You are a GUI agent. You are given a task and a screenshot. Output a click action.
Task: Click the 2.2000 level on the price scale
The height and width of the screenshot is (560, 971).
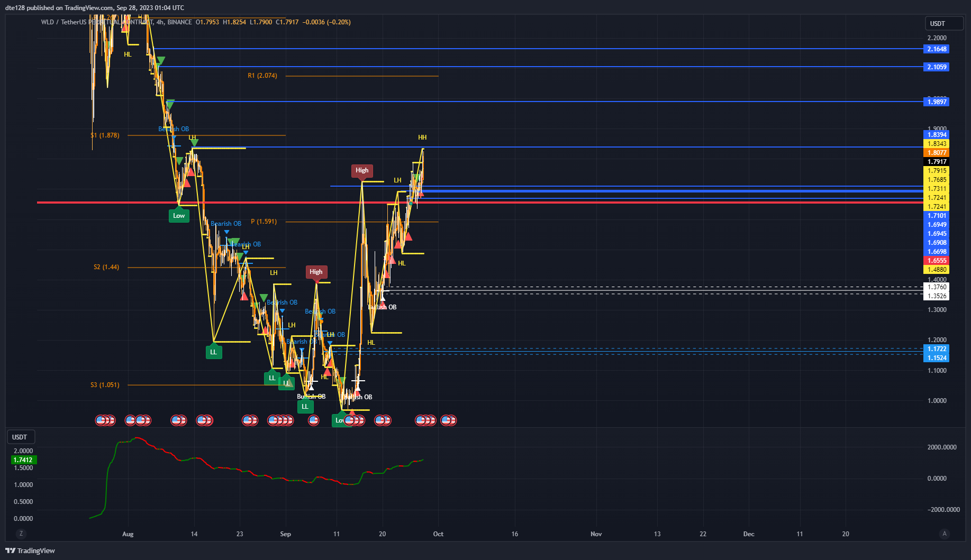(x=937, y=38)
